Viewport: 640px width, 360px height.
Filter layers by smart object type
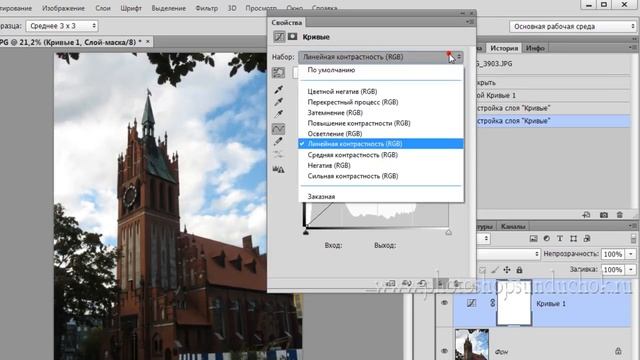(587, 239)
